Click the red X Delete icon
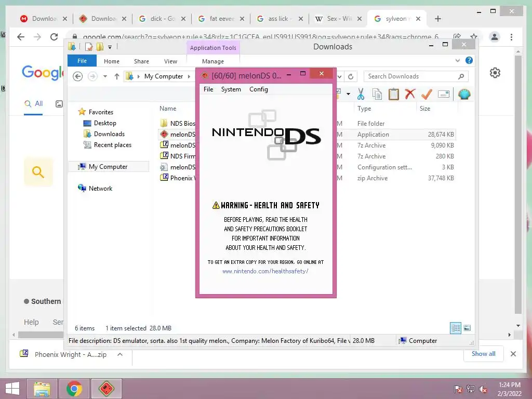The width and height of the screenshot is (532, 399). click(410, 94)
